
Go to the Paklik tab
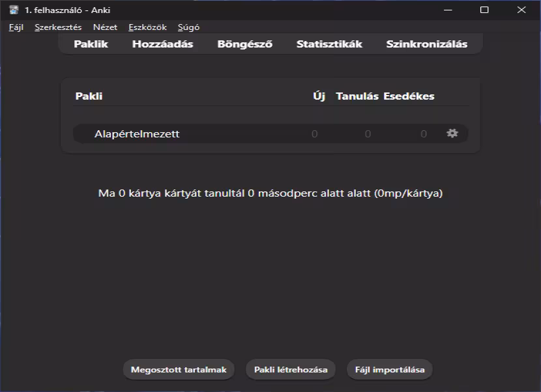(x=91, y=44)
